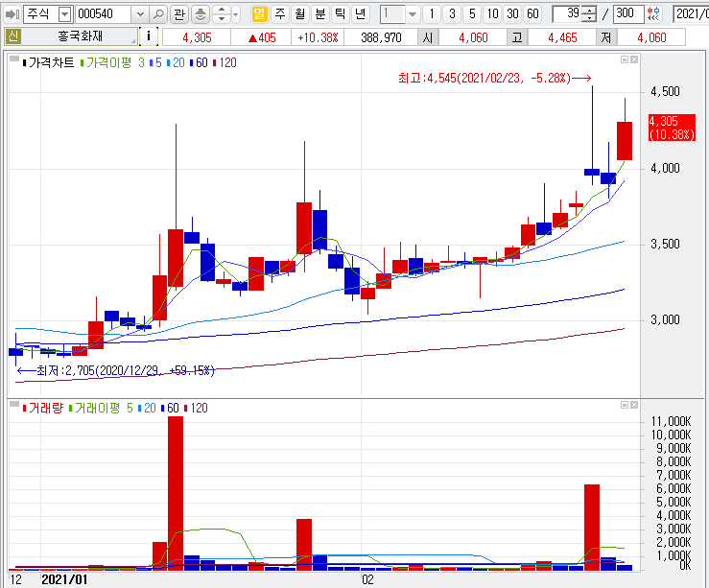
Task: Click the red current price tag 4,305 (10.38%)
Action: pyautogui.click(x=672, y=128)
